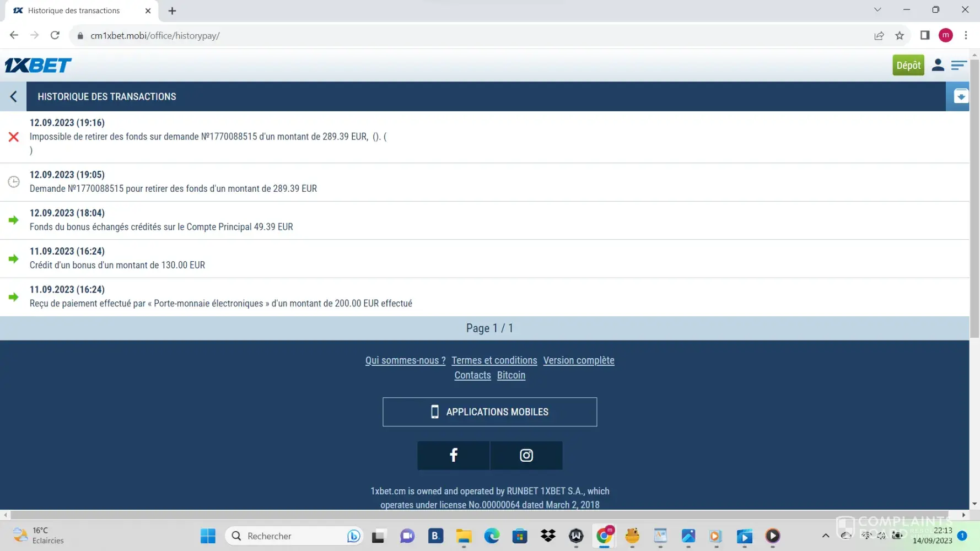Image resolution: width=980 pixels, height=551 pixels.
Task: Go back using the Historique header arrow
Action: tap(14, 96)
